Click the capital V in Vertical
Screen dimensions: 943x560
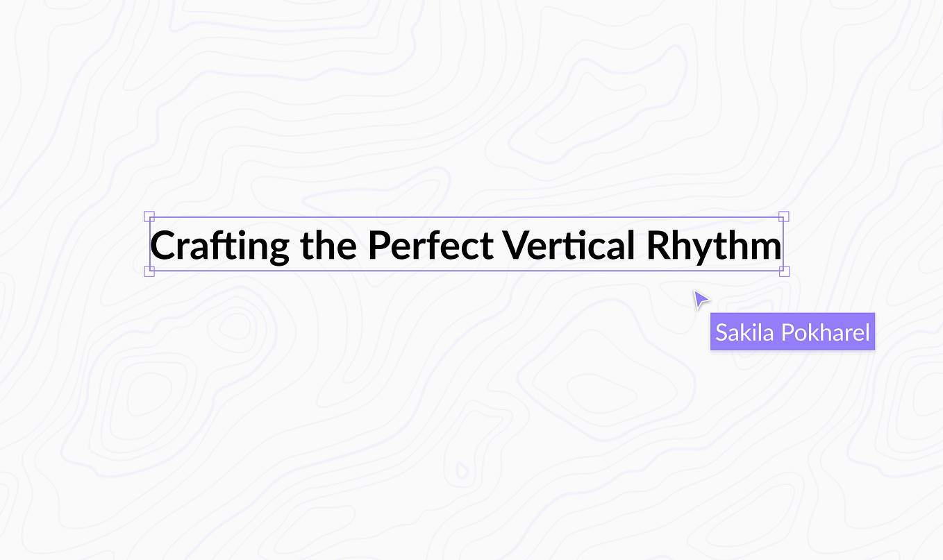pyautogui.click(x=515, y=246)
